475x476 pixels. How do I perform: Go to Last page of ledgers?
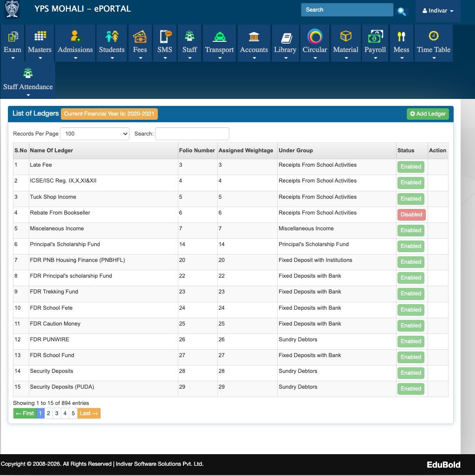pyautogui.click(x=88, y=413)
